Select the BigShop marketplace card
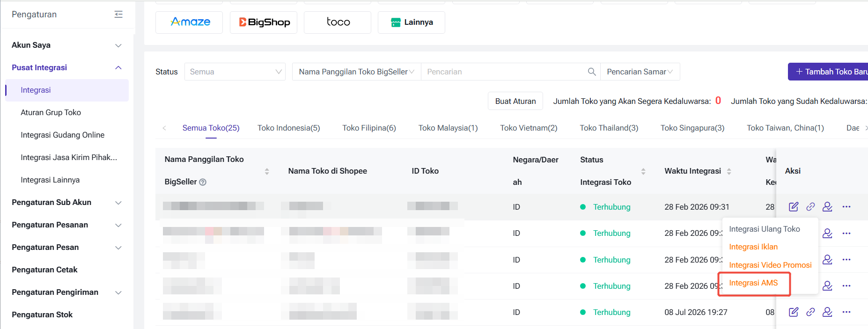The image size is (868, 329). [264, 22]
